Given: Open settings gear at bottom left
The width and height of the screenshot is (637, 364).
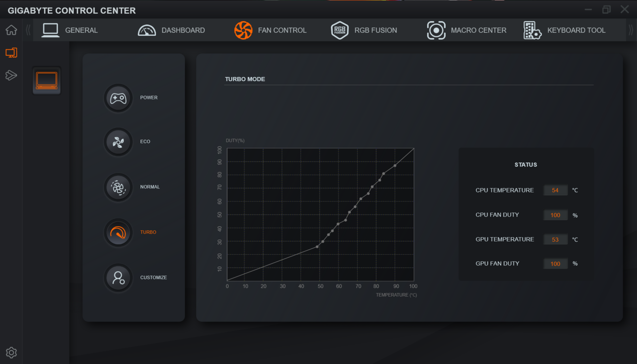Looking at the screenshot, I should (11, 353).
